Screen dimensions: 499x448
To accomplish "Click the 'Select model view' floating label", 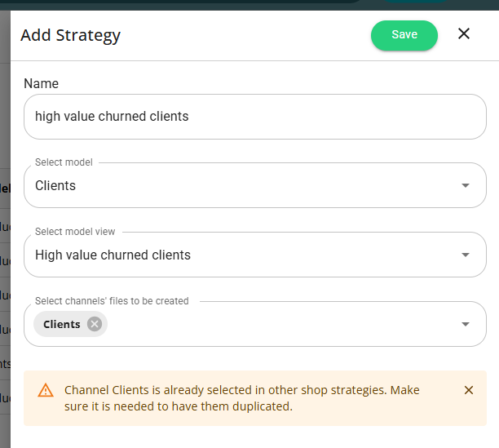I will 75,232.
